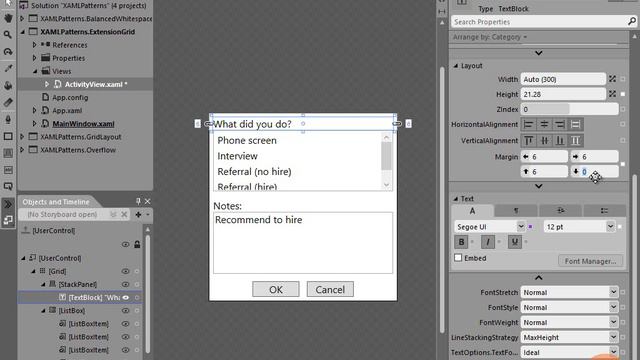Hide the [StackPanel] element via eye icon
Viewport: 640px width, 360px height.
(125, 284)
